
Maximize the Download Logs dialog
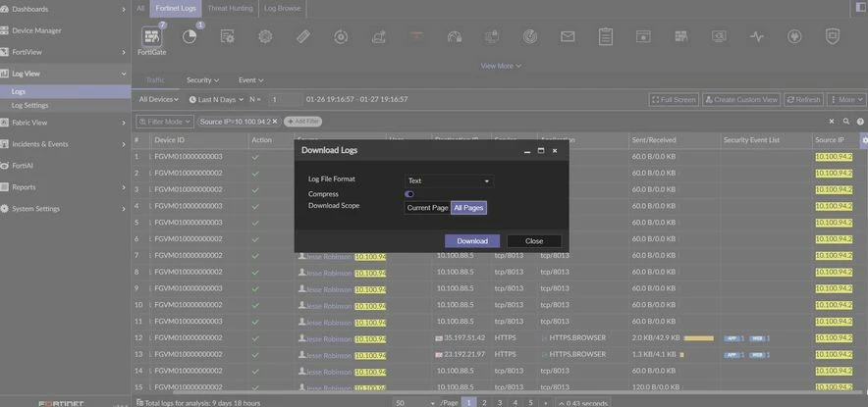(541, 150)
